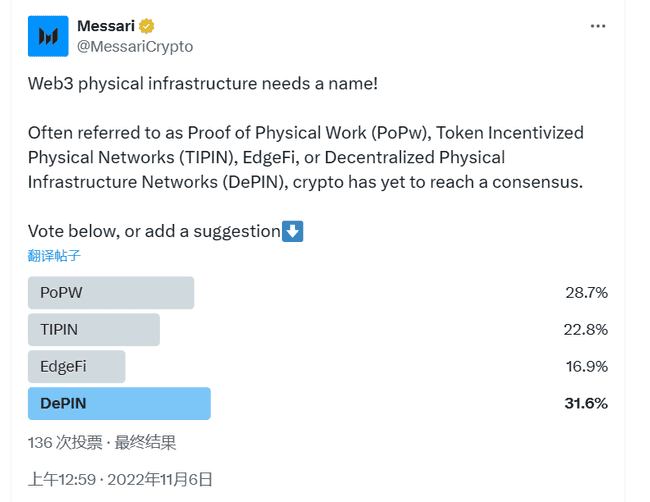This screenshot has height=502, width=650.
Task: Select the EdgeFi poll result bar
Action: pyautogui.click(x=77, y=367)
